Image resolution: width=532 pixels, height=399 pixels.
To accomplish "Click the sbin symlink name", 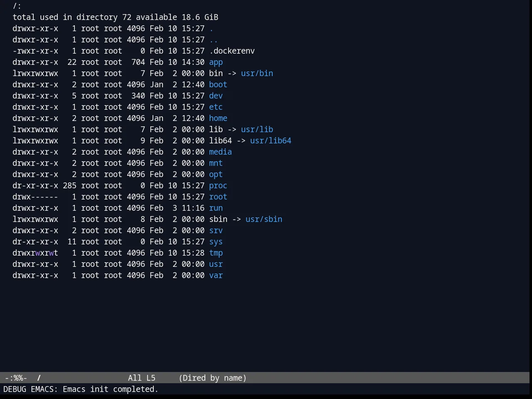I will [x=218, y=219].
